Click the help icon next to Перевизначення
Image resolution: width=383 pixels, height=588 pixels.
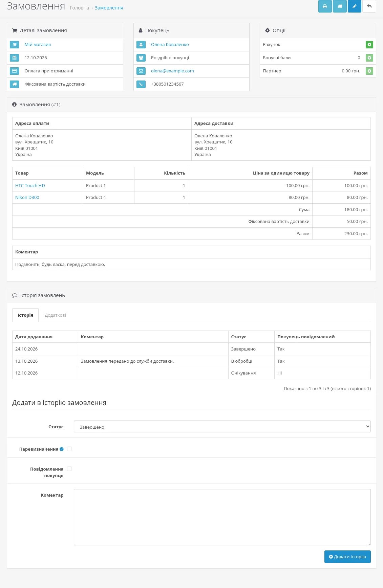point(62,449)
